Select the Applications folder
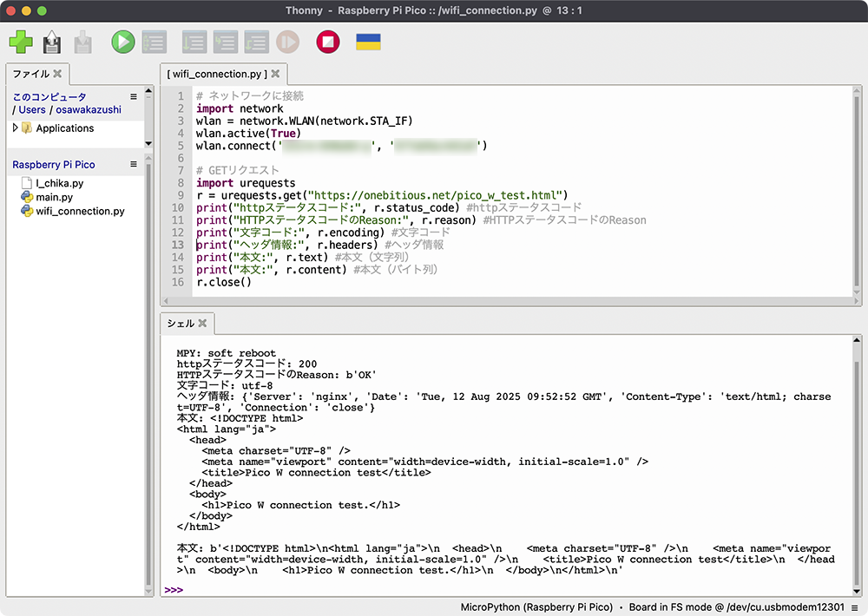The height and width of the screenshot is (616, 868). [x=65, y=128]
